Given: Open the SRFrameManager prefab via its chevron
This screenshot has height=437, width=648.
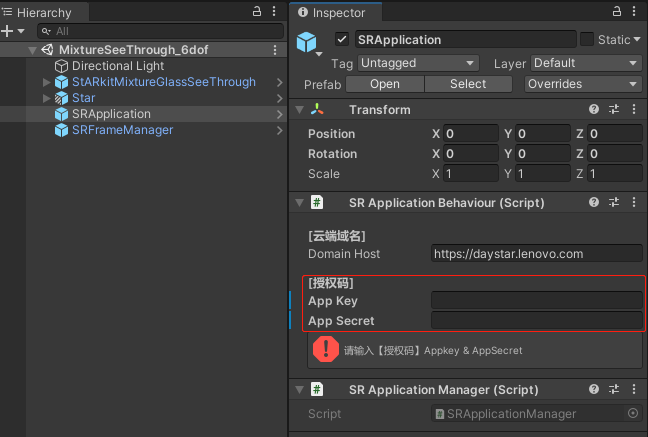Looking at the screenshot, I should tap(280, 131).
